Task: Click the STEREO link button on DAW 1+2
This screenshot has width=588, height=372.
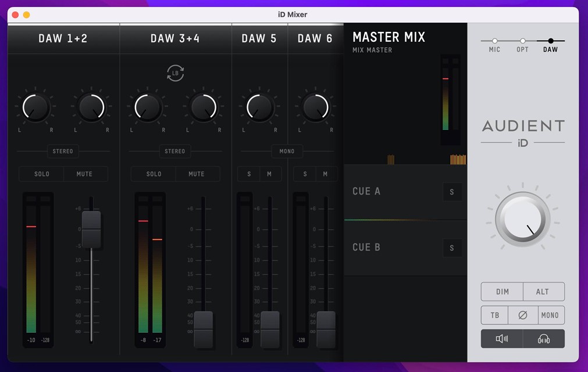Action: [63, 151]
